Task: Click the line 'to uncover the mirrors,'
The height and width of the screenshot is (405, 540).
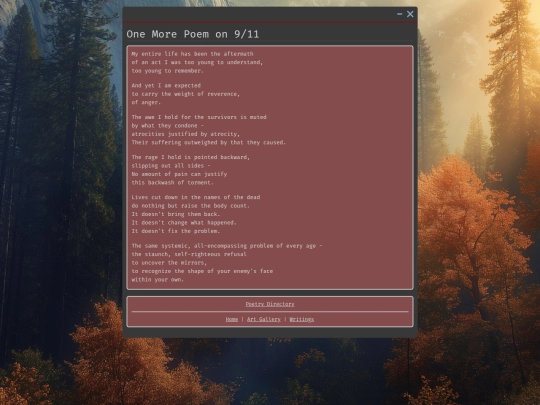Action: pos(169,263)
